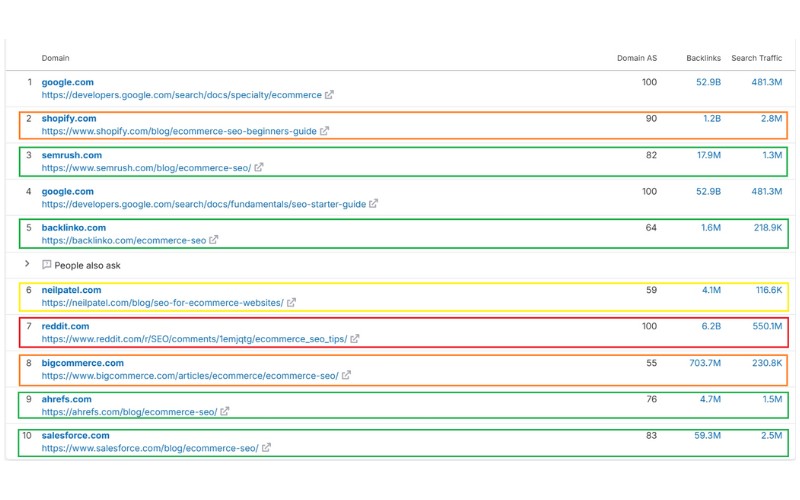Click the 59.3M backlinks value for salesforce.com
The height and width of the screenshot is (500, 800).
tap(708, 435)
